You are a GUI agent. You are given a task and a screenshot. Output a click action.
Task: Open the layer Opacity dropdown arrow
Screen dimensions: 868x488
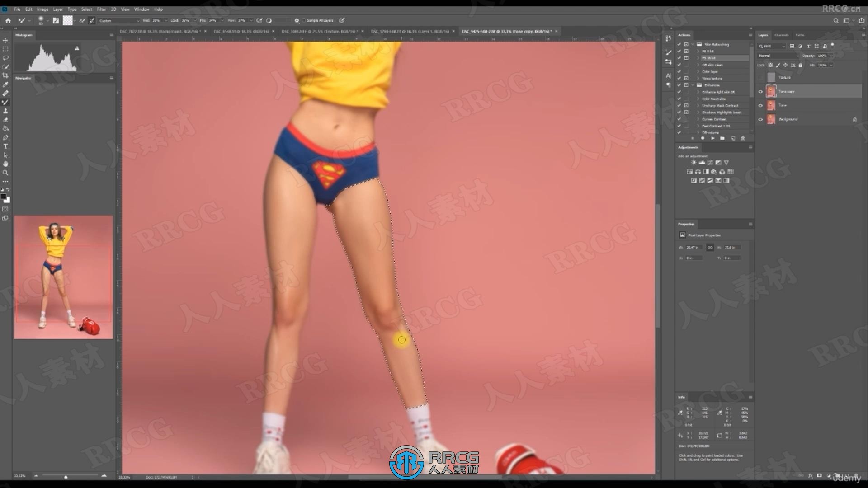tap(831, 56)
